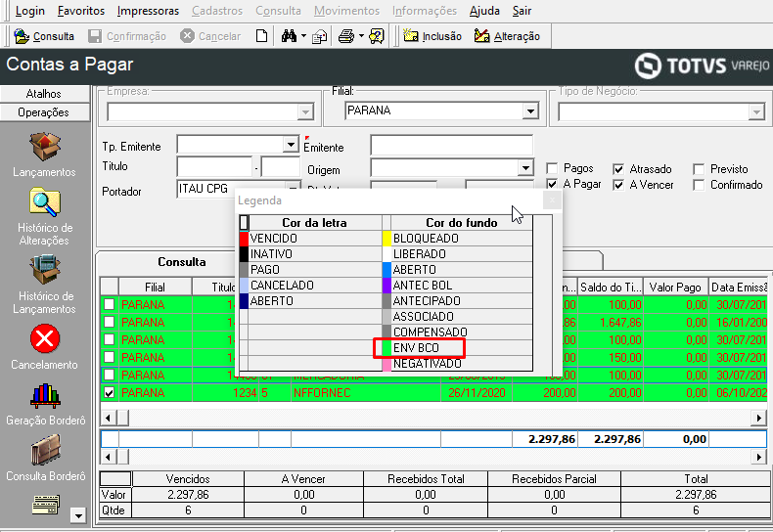Click the Consulta toolbar button
This screenshot has width=773, height=532.
point(44,36)
